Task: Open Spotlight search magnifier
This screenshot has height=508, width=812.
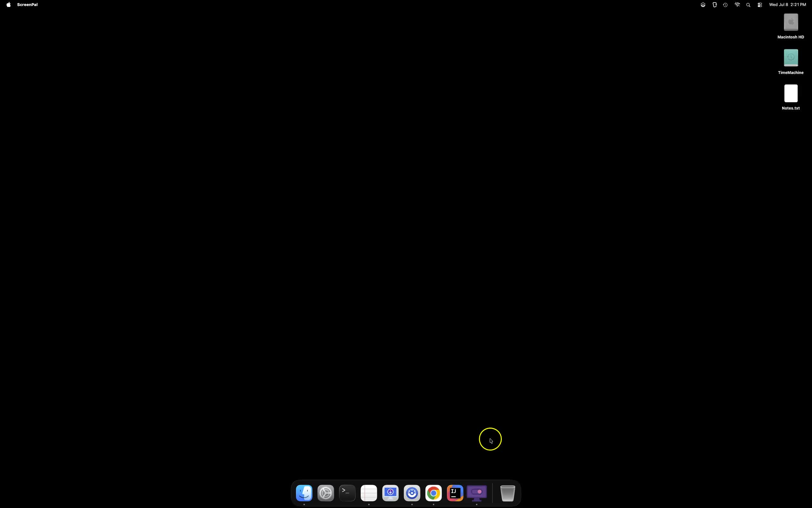Action: pos(748,5)
